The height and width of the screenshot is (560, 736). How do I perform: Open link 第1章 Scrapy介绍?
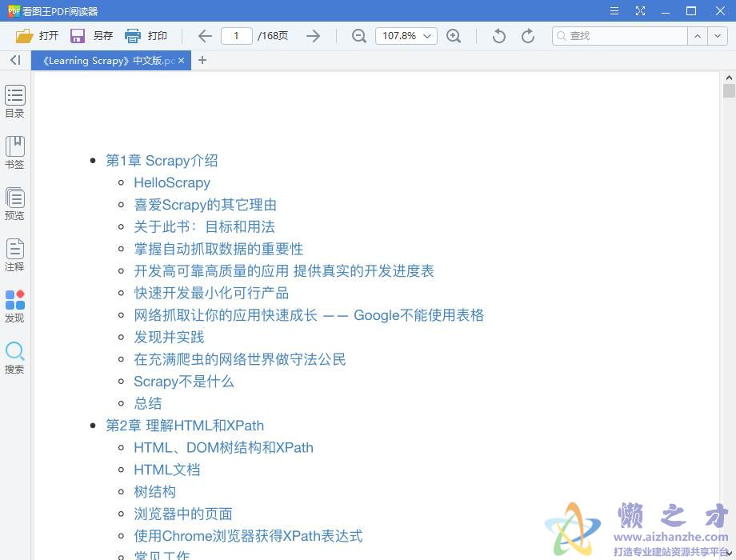pos(162,161)
